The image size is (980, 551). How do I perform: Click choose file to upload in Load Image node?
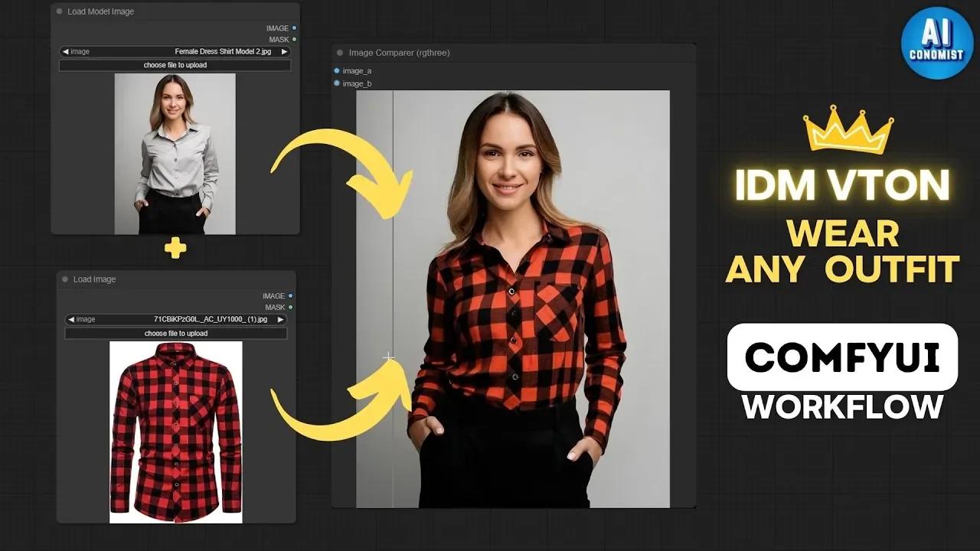coord(176,334)
